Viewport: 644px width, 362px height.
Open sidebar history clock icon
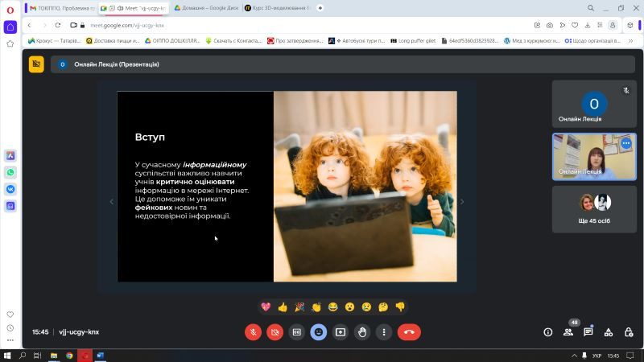pyautogui.click(x=10, y=328)
